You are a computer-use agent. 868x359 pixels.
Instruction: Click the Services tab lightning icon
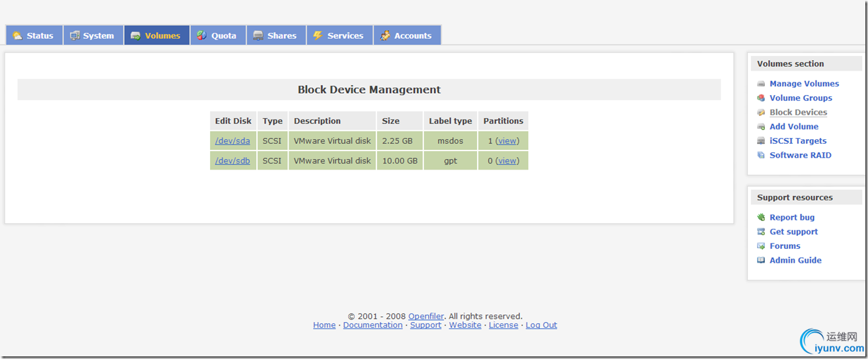318,36
